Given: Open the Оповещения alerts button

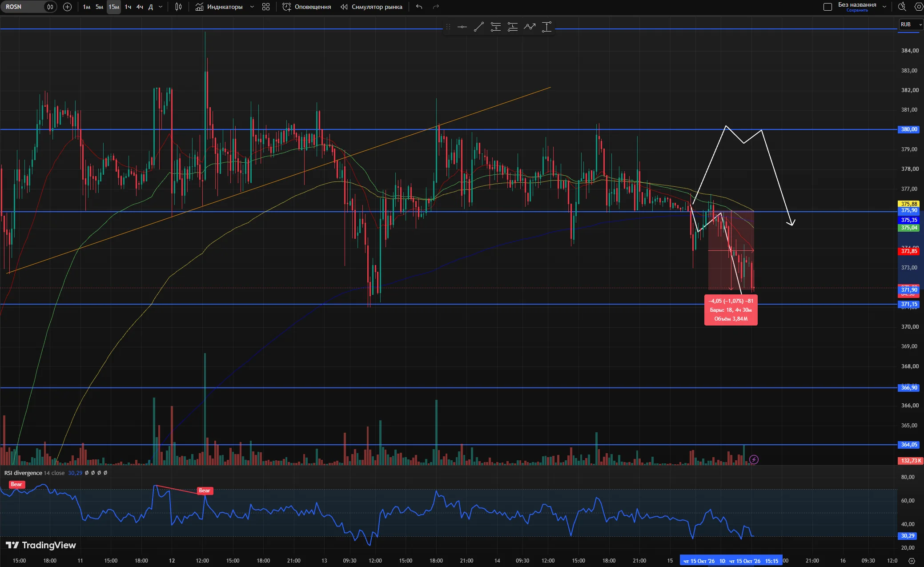Looking at the screenshot, I should point(307,7).
